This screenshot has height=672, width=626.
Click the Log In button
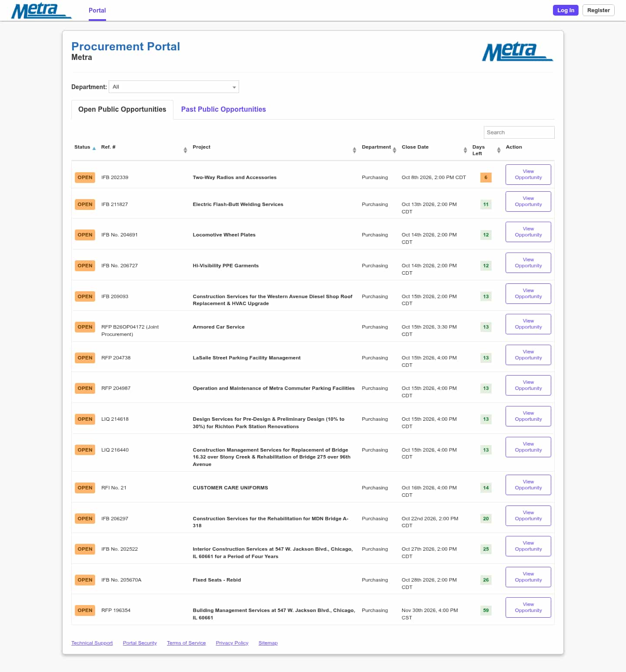point(566,10)
